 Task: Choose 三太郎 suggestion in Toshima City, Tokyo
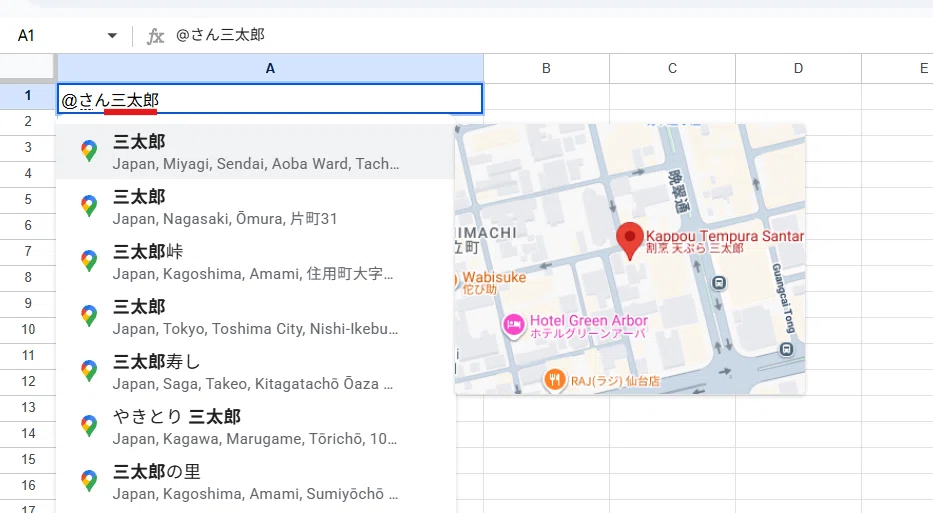pyautogui.click(x=256, y=317)
